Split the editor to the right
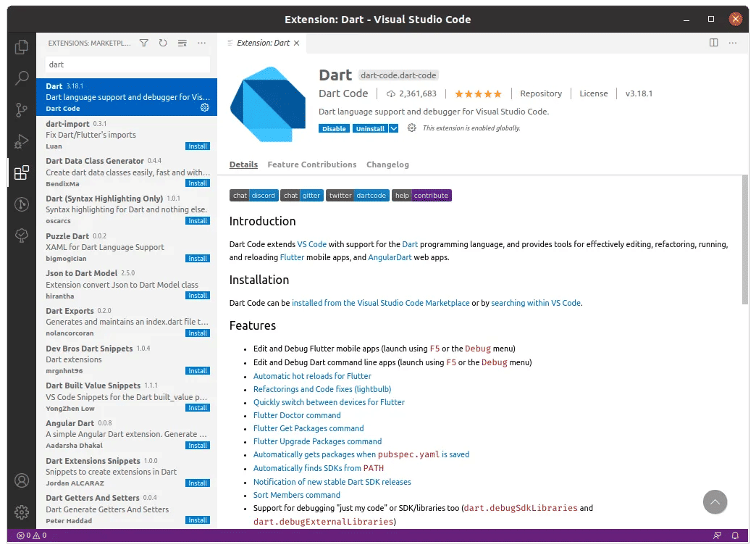The width and height of the screenshot is (756, 550). (x=713, y=43)
